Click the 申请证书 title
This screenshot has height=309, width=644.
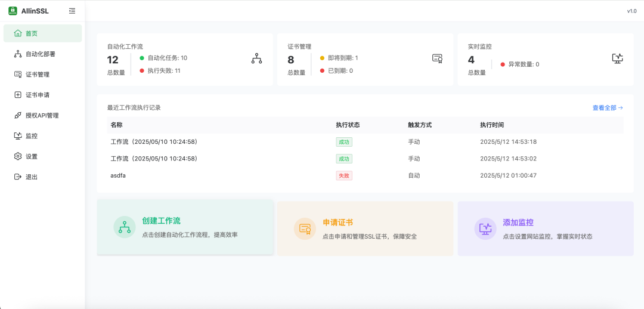(x=338, y=223)
